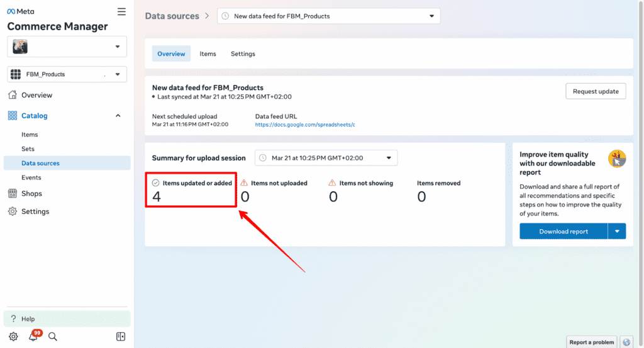Click the Catalog grid icon
Viewport: 644px width, 348px height.
click(13, 115)
